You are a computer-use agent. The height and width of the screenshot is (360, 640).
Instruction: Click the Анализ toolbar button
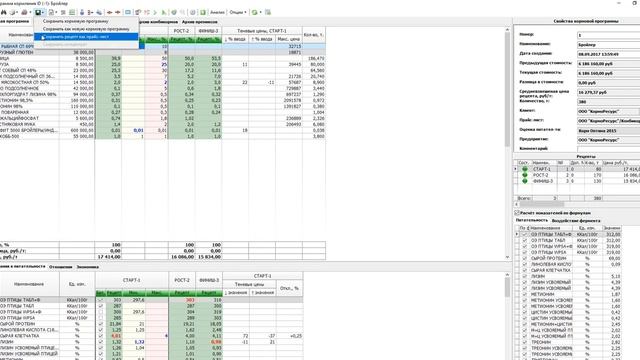[x=217, y=12]
